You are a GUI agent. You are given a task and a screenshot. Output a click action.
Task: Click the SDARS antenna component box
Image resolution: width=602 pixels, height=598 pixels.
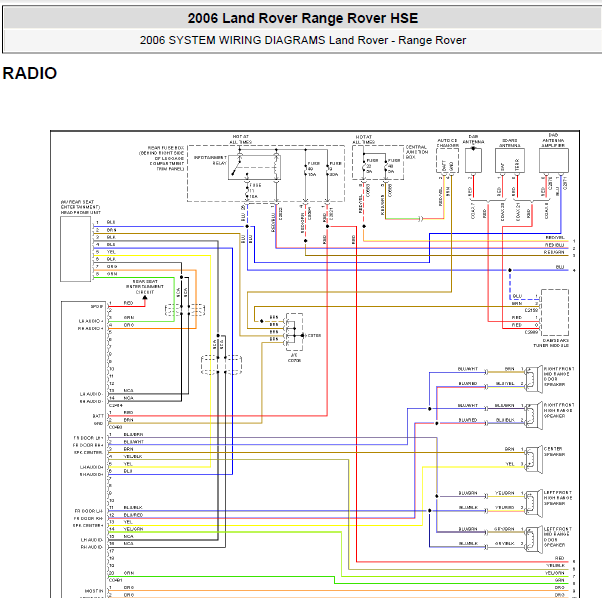coord(510,160)
